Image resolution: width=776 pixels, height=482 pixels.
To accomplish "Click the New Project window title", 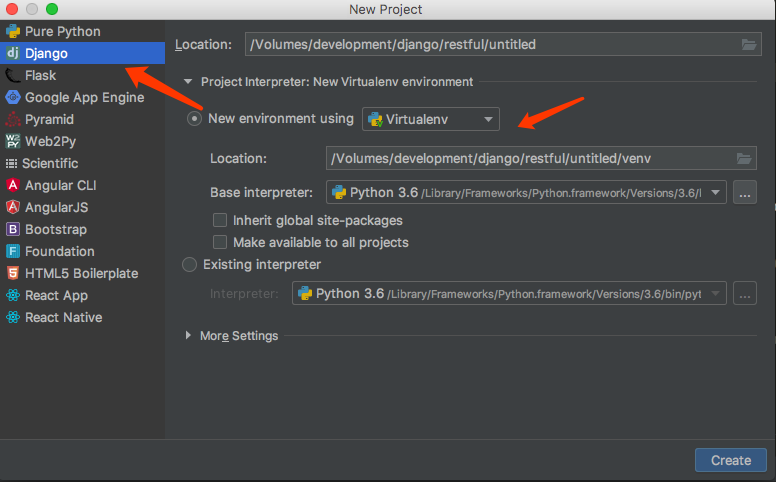I will [x=386, y=9].
